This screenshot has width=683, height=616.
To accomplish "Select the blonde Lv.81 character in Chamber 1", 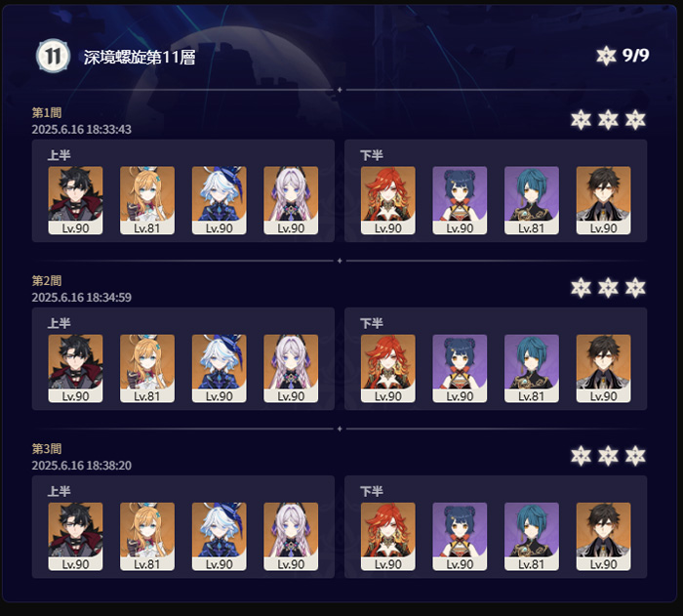I will click(147, 200).
